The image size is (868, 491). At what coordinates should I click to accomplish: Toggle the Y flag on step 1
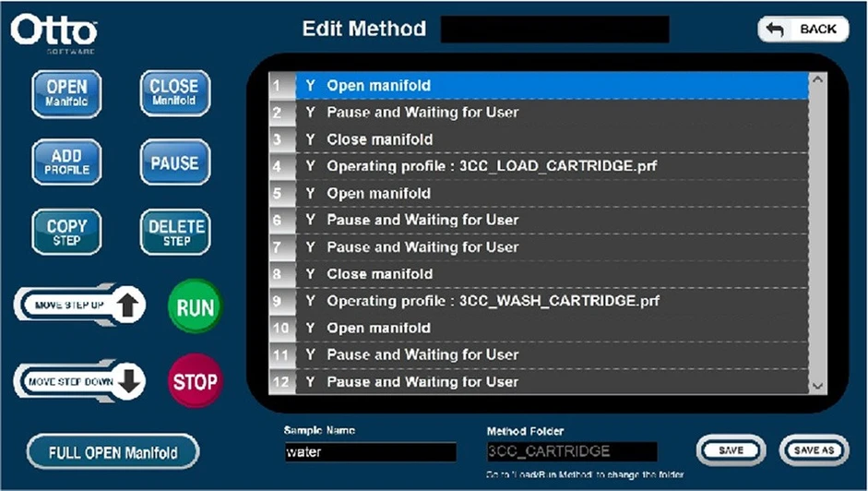click(x=311, y=85)
